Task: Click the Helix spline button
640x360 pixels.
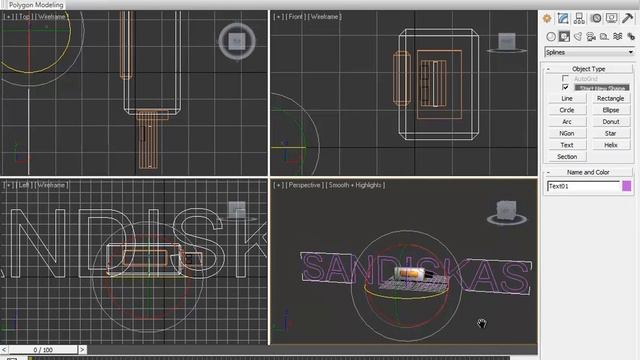Action: tap(611, 145)
